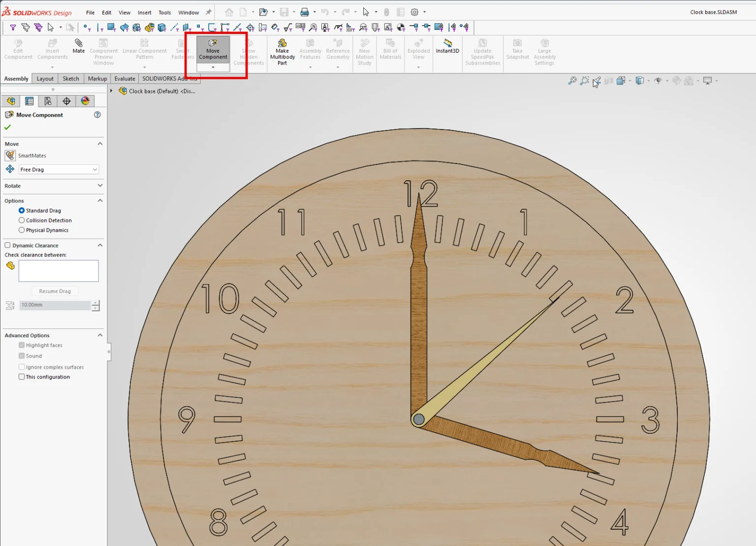
Task: Pin the menu bar with pushpin
Action: (x=209, y=12)
